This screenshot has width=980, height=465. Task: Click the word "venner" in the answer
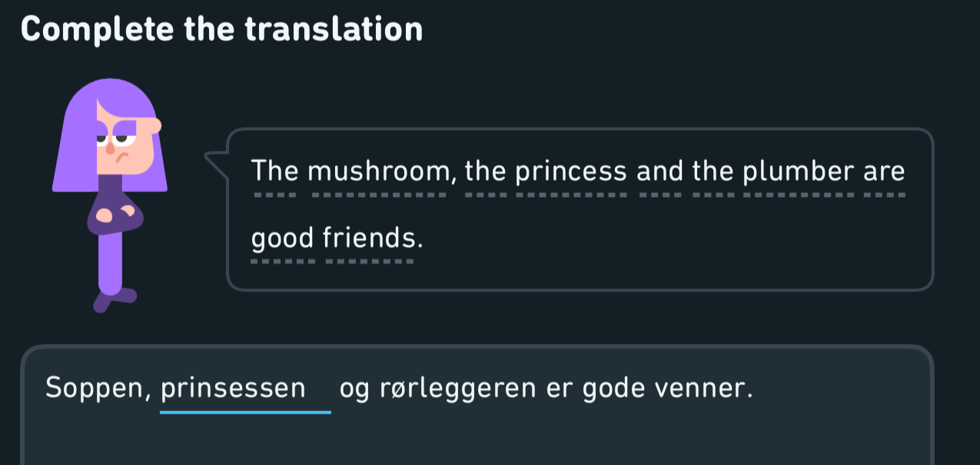pos(698,388)
